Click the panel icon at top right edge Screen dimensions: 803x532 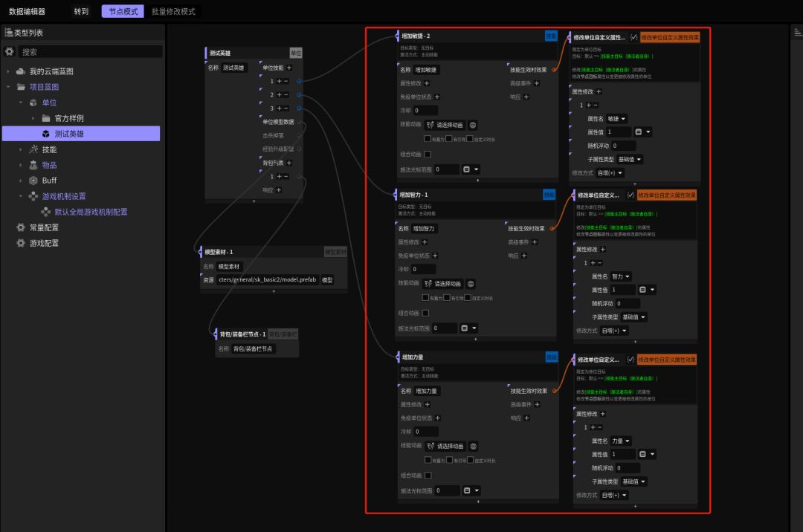point(796,32)
